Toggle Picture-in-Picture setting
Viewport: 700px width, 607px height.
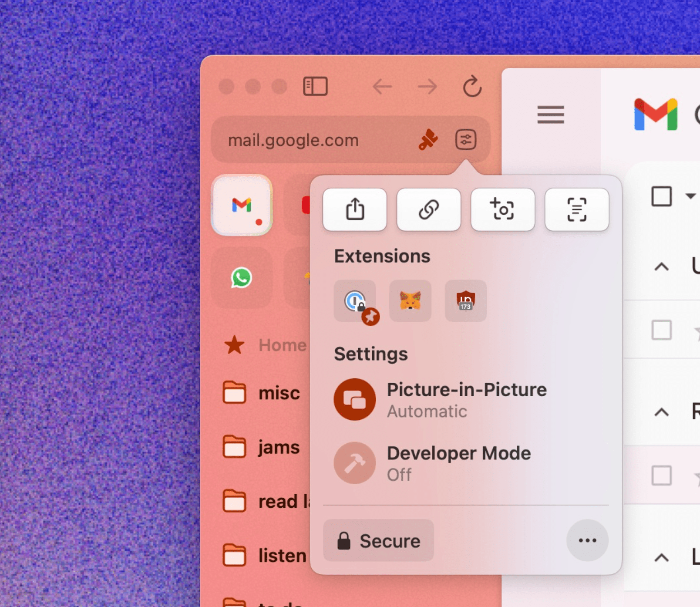[355, 399]
